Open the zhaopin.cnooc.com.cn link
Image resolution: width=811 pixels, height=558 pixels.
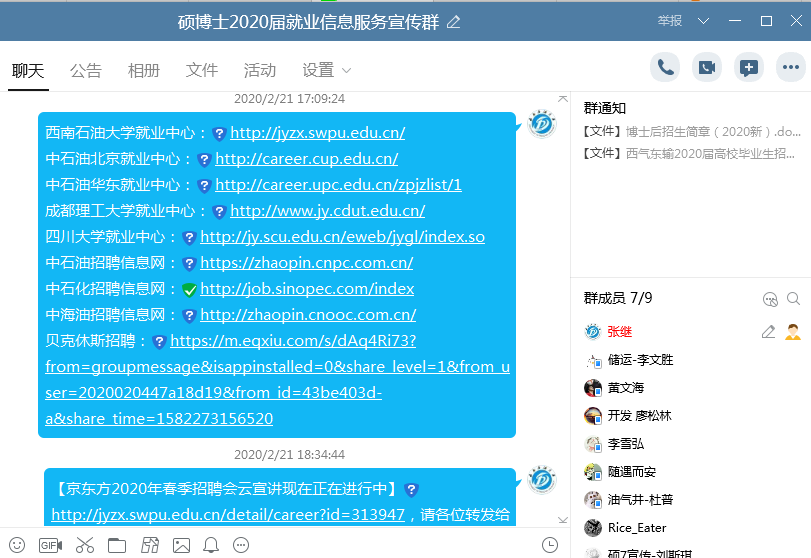coord(308,314)
